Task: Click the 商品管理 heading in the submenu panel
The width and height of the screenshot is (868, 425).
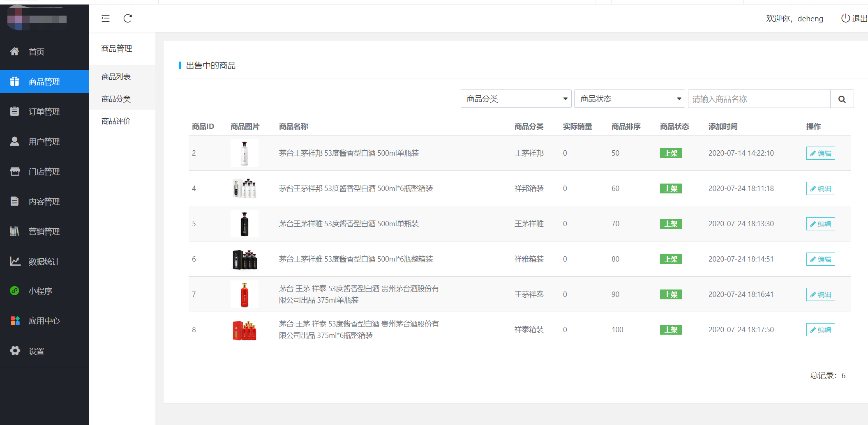Action: 117,48
